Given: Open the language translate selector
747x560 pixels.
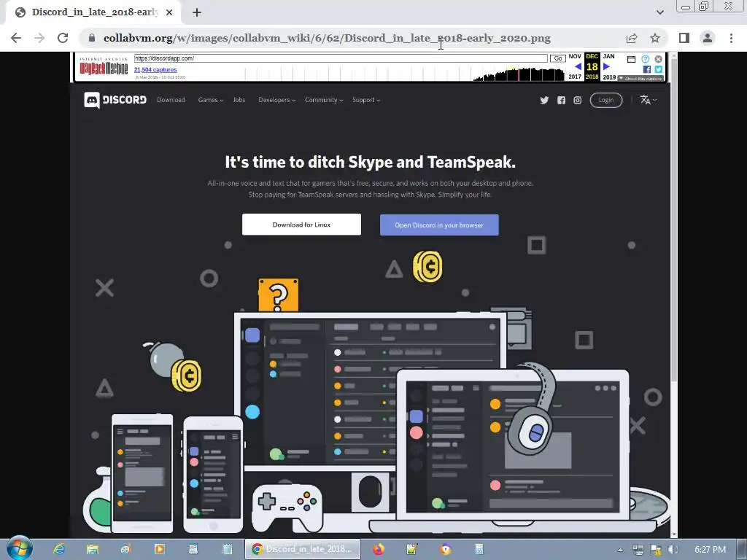Looking at the screenshot, I should [x=648, y=100].
